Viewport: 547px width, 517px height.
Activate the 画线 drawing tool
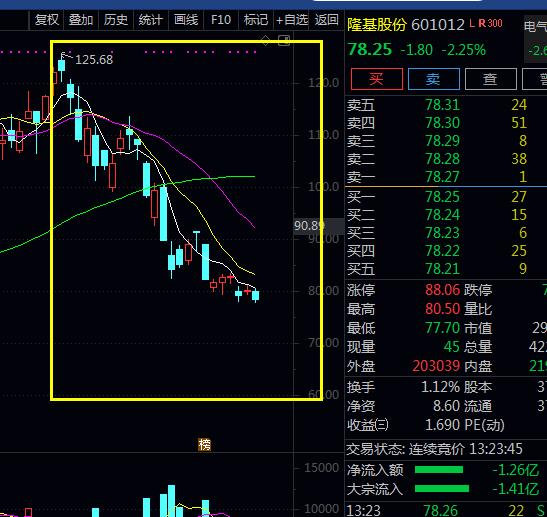(186, 20)
